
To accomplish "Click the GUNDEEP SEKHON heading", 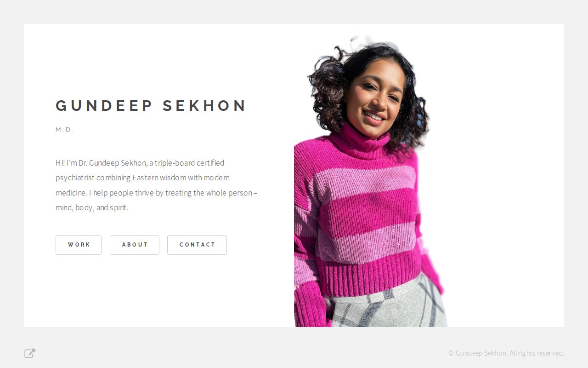I will pos(151,106).
